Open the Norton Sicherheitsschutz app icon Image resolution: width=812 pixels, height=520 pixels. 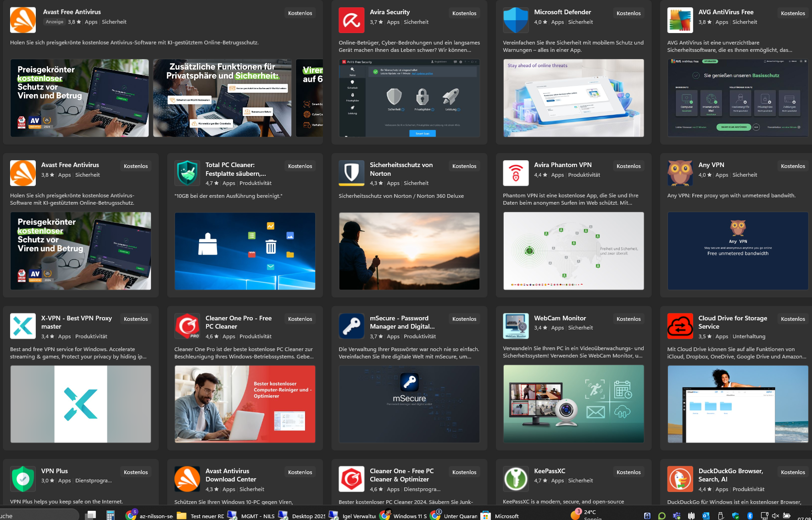[351, 173]
